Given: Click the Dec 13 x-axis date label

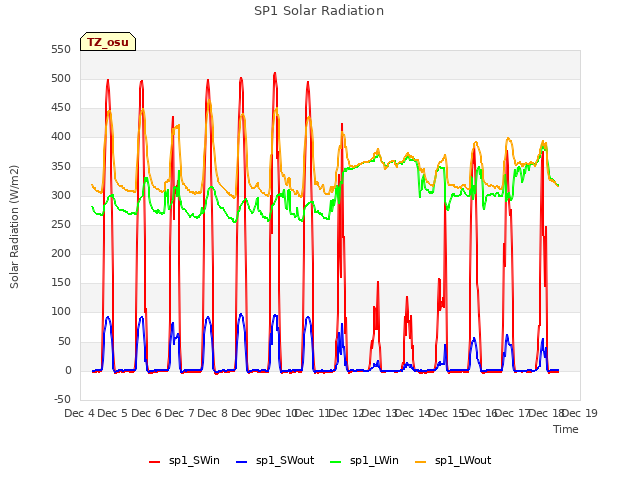Looking at the screenshot, I should tap(380, 413).
